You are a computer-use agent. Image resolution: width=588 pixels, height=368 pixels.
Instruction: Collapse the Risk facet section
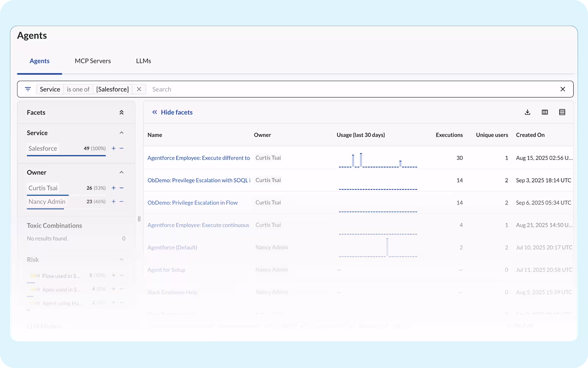(122, 259)
